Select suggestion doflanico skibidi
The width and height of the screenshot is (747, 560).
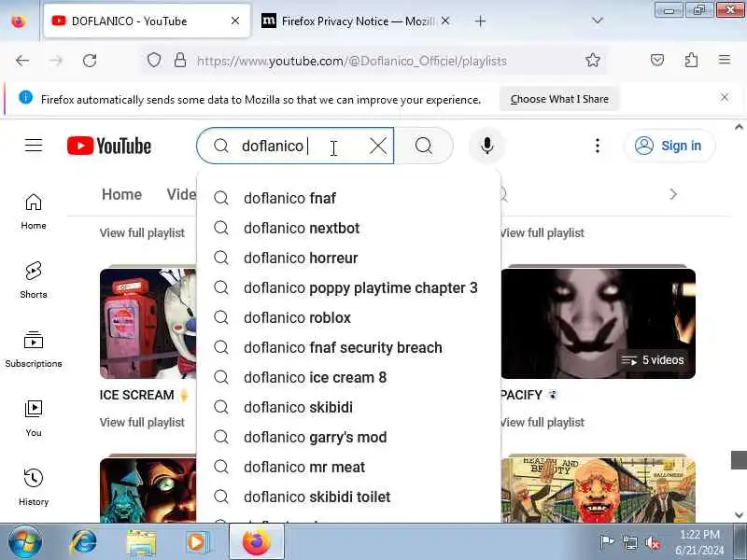(348, 407)
